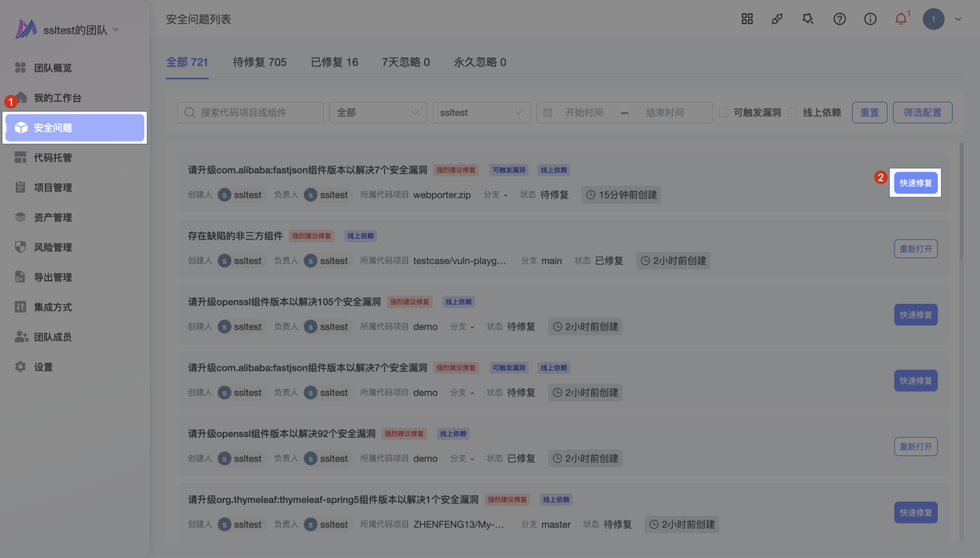
Task: Switch to the 已修复 16 tab
Action: pos(334,62)
